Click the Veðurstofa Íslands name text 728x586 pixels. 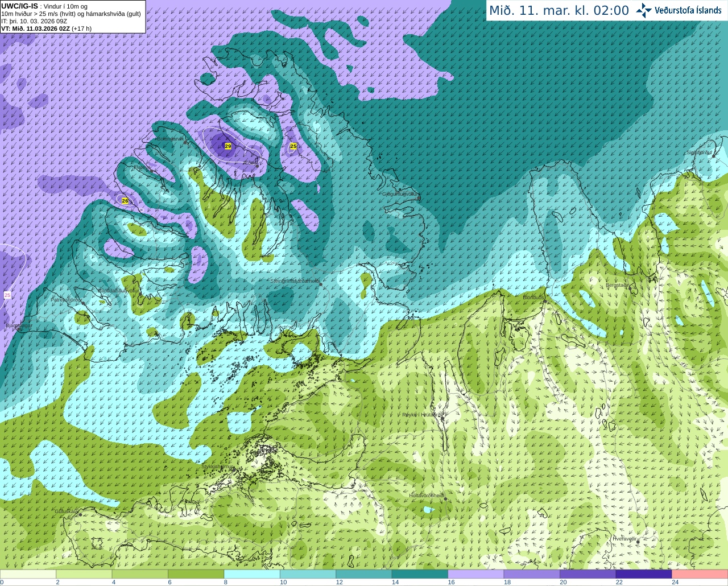coord(688,10)
